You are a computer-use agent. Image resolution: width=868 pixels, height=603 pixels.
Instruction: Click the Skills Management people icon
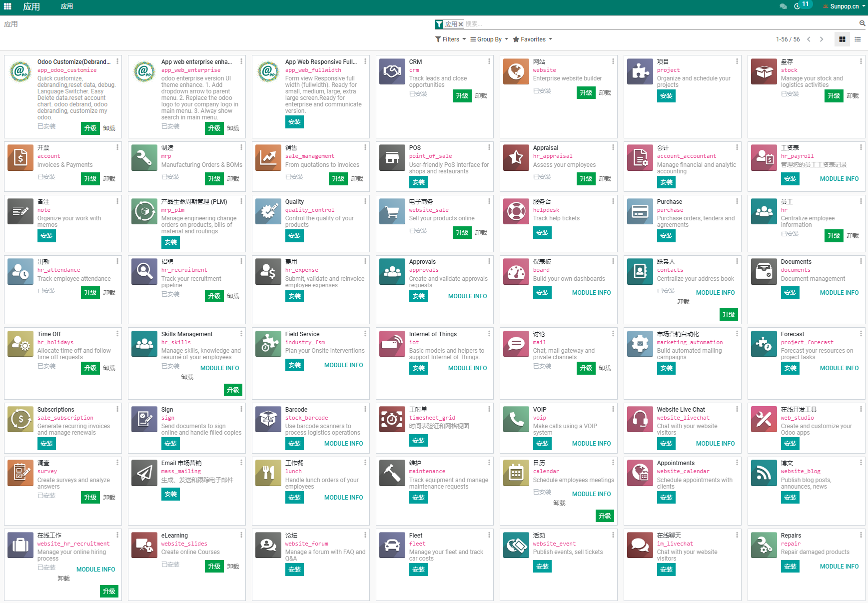click(144, 344)
